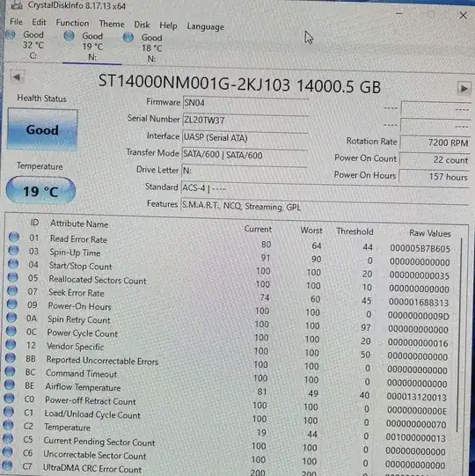Image resolution: width=475 pixels, height=476 pixels.
Task: Click status icon for Airflow Temperature
Action: coord(10,384)
